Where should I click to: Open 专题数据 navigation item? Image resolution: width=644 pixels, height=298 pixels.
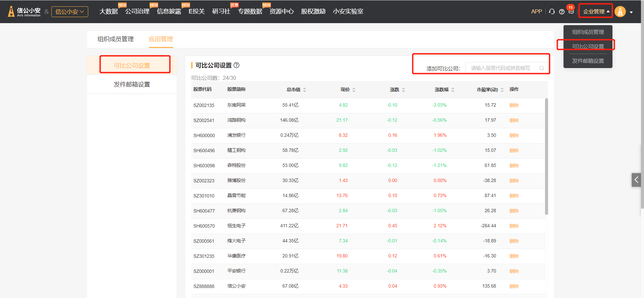click(x=250, y=11)
